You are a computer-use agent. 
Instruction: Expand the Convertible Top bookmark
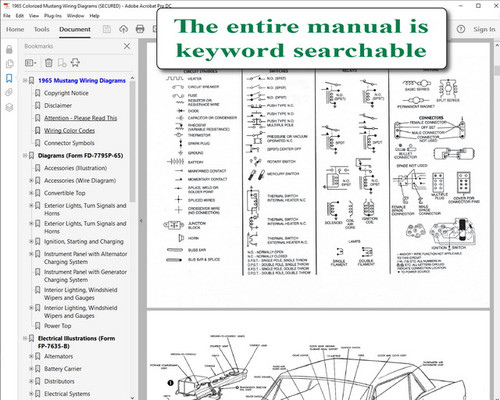click(x=31, y=193)
